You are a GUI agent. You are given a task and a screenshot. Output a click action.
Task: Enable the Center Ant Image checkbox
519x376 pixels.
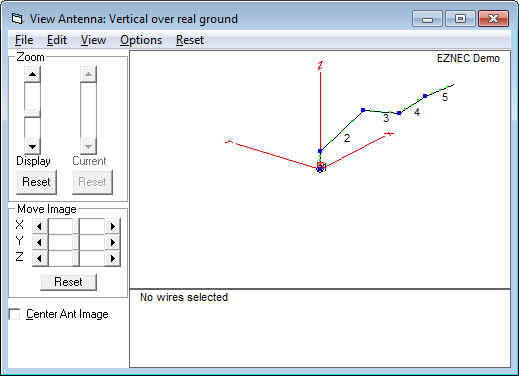coord(14,314)
